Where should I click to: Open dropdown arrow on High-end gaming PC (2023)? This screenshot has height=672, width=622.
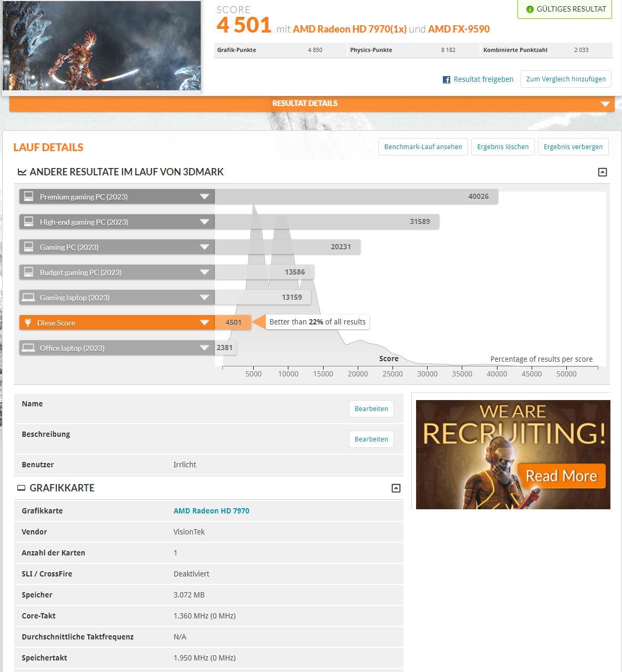click(x=204, y=222)
